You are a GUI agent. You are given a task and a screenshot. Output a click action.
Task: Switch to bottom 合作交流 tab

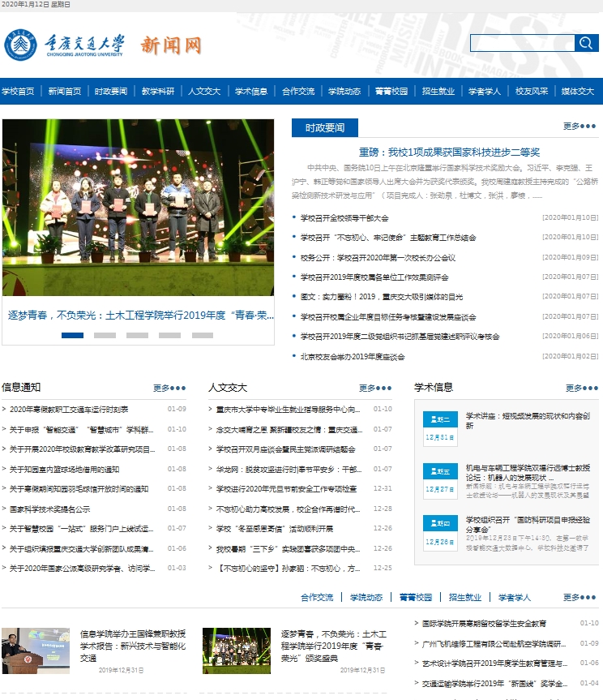[317, 597]
